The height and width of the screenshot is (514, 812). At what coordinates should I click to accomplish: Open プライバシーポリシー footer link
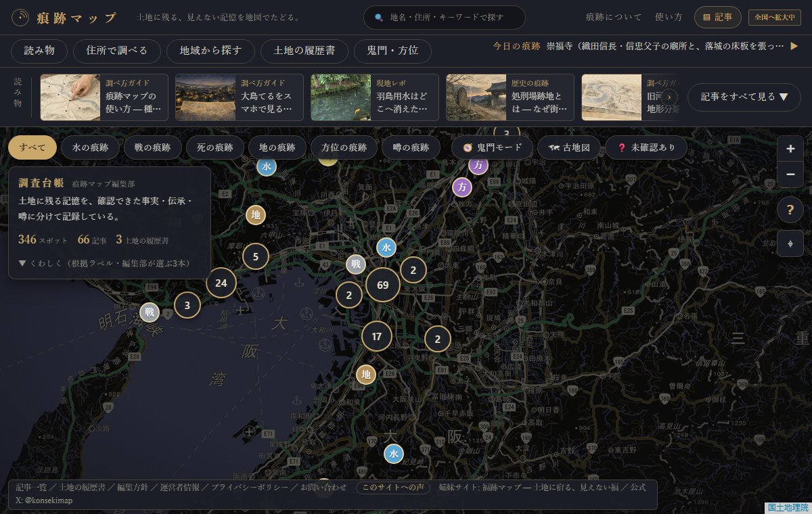point(249,487)
